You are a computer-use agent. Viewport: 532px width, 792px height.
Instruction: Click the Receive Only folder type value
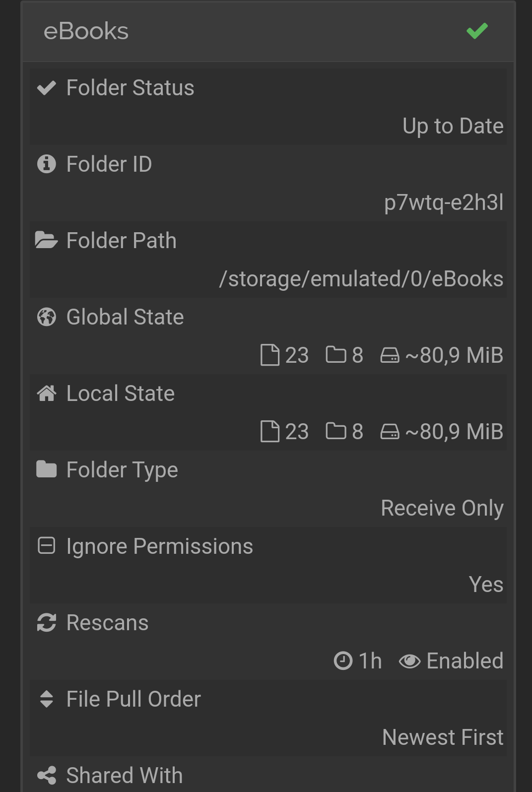[x=442, y=509]
